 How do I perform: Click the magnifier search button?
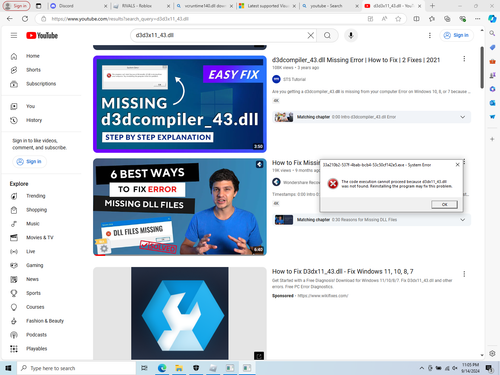click(327, 35)
